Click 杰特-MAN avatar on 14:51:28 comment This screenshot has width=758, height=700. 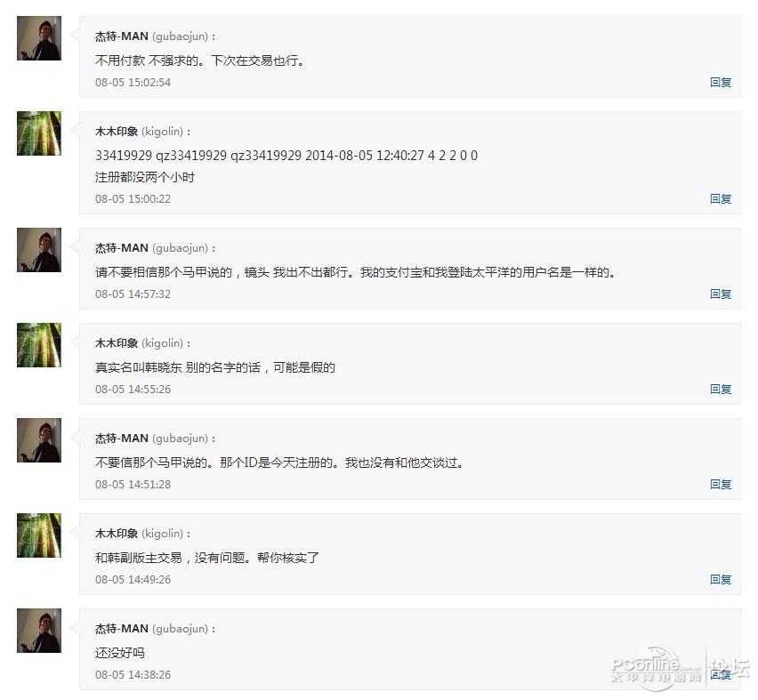pos(38,440)
